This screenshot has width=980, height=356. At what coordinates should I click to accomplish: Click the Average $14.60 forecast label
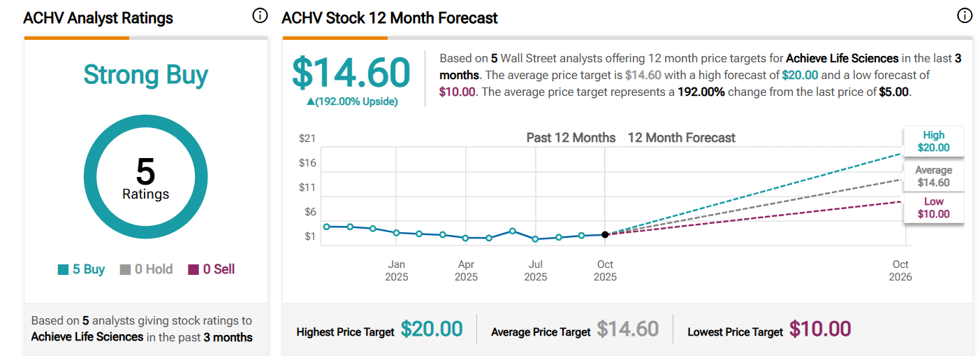[x=933, y=176]
